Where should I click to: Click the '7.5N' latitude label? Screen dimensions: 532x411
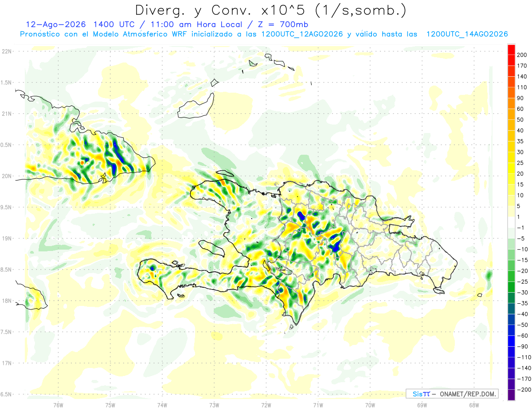point(6,332)
